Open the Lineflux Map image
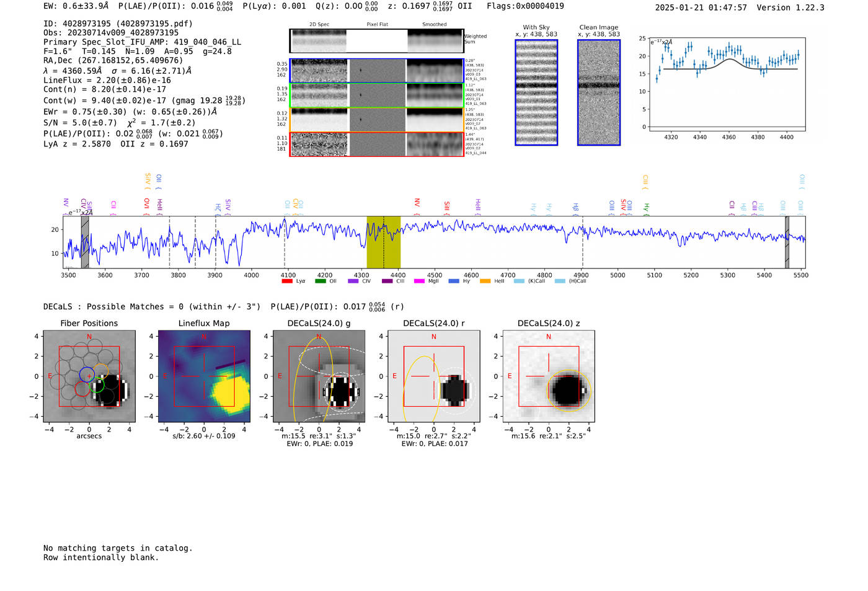Screen dimensions: 868x591 click(204, 376)
